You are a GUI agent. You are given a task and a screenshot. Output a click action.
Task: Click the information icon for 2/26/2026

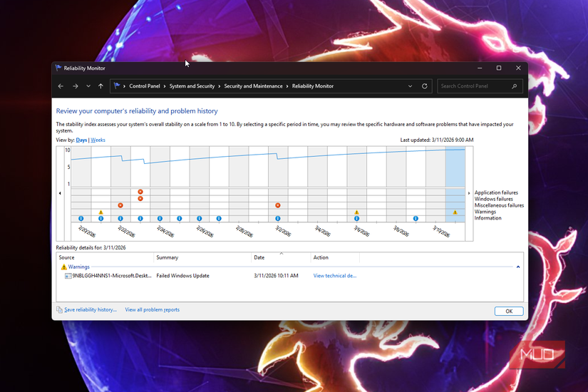tap(199, 218)
